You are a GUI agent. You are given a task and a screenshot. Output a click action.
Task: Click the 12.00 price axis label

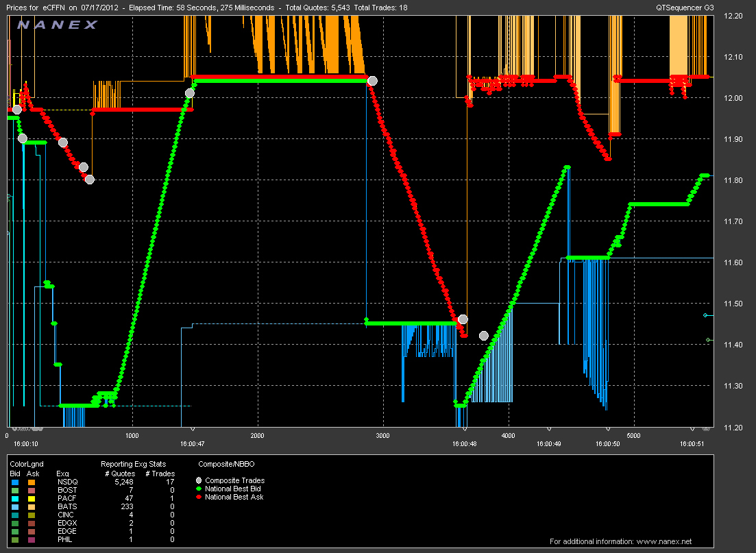tap(733, 98)
